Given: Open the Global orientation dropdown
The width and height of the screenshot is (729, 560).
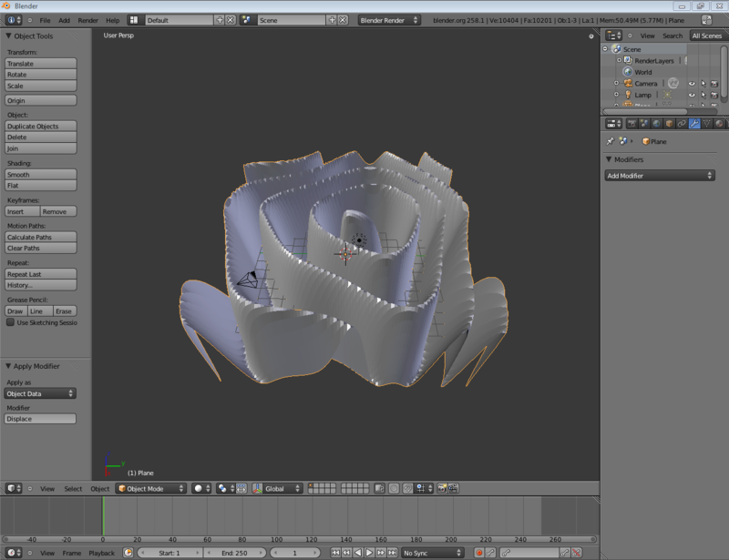Looking at the screenshot, I should tap(282, 488).
